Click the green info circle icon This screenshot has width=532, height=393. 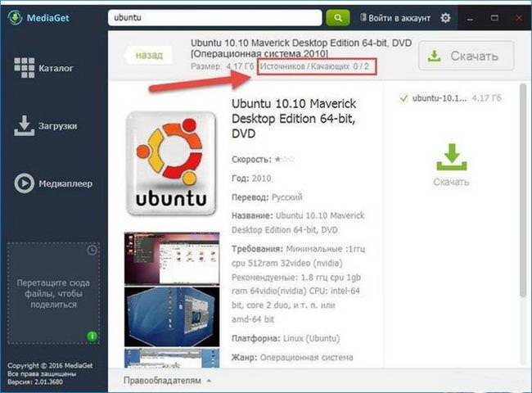92,336
